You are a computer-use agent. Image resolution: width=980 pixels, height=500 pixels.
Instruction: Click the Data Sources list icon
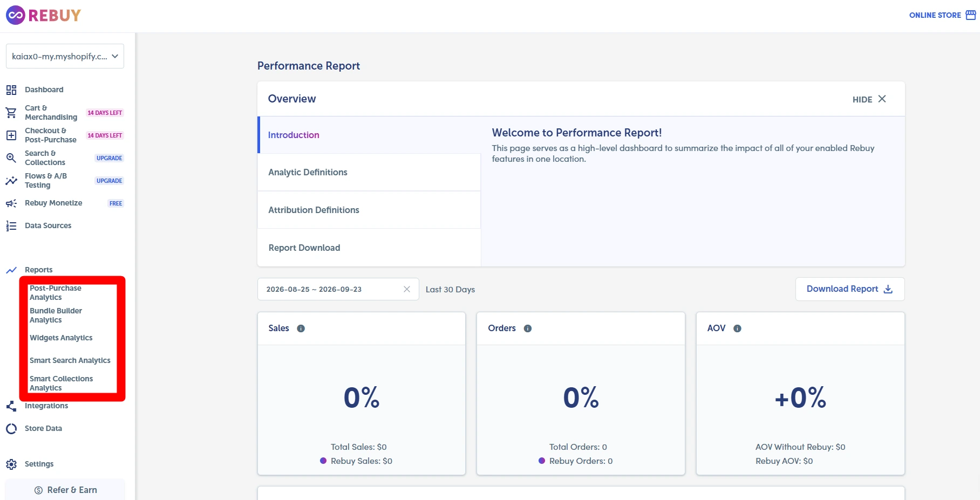(x=11, y=226)
